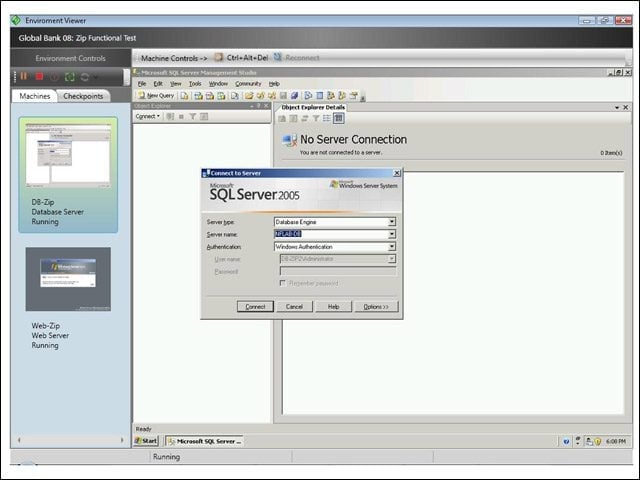Click the List view icon in Details toolbar
Screen dimensions: 640x480
(x=327, y=118)
